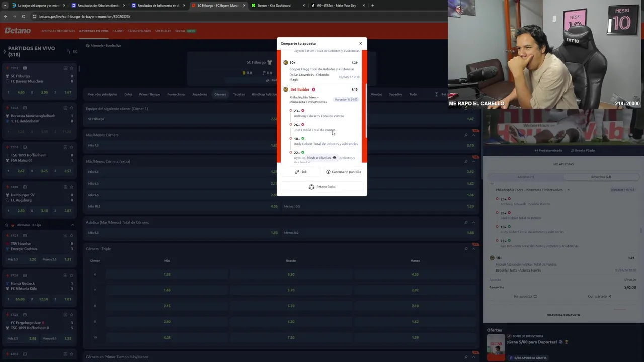The width and height of the screenshot is (644, 362).
Task: Click Marcador 115-103 badge in dialog
Action: tap(346, 100)
